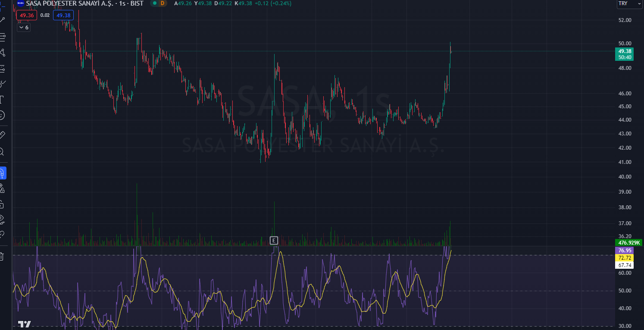
Task: Delete all drawings with trash icon
Action: tap(2, 257)
